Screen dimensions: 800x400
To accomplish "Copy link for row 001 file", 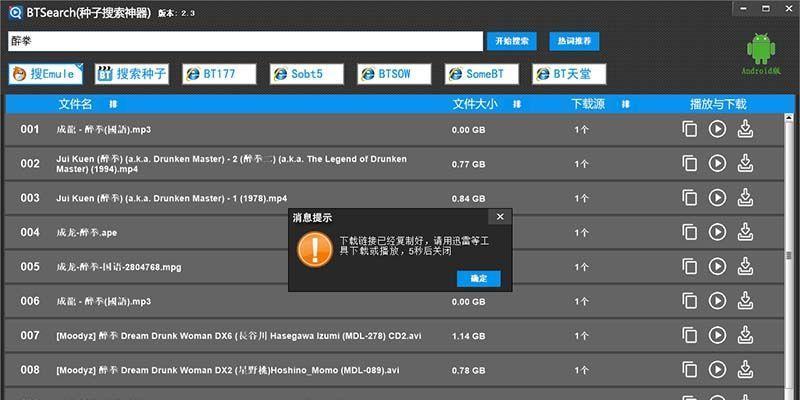I will click(690, 129).
